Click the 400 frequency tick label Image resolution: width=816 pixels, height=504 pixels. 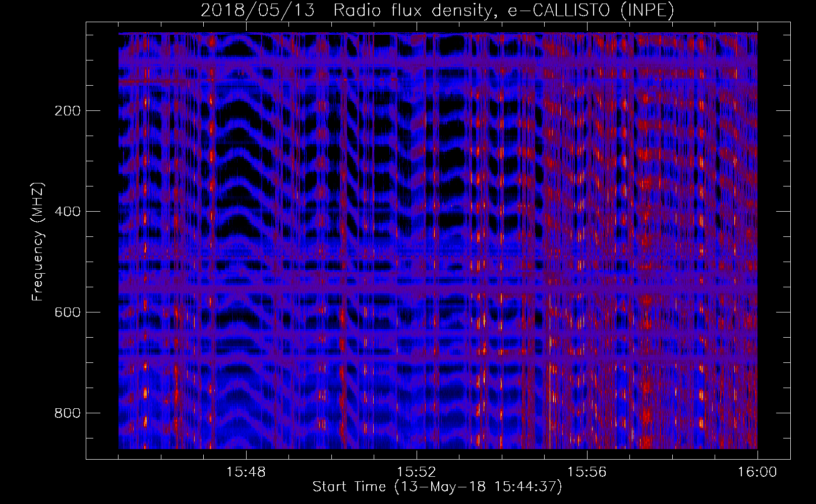coord(68,212)
